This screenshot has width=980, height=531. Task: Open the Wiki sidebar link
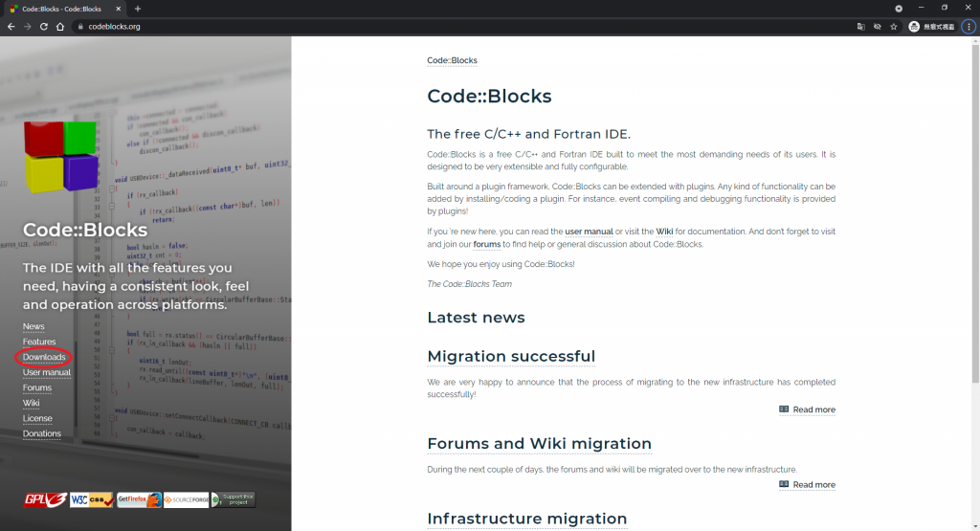32,403
